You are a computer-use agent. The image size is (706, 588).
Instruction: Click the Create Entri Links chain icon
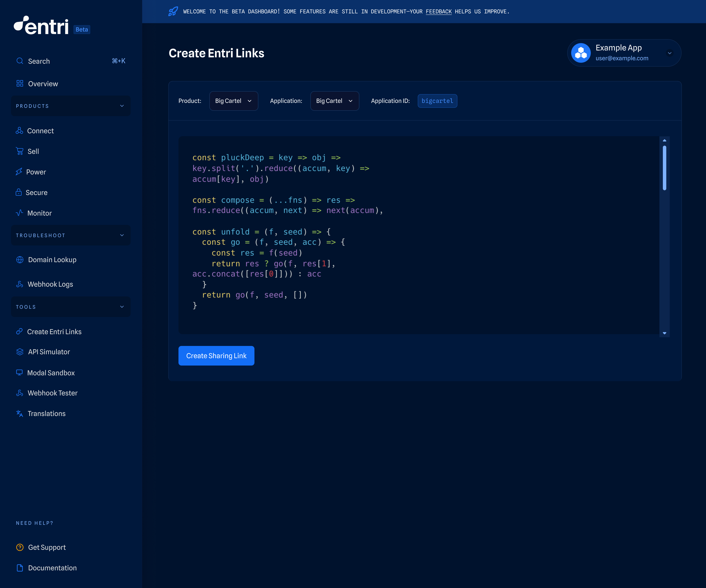[x=20, y=332]
